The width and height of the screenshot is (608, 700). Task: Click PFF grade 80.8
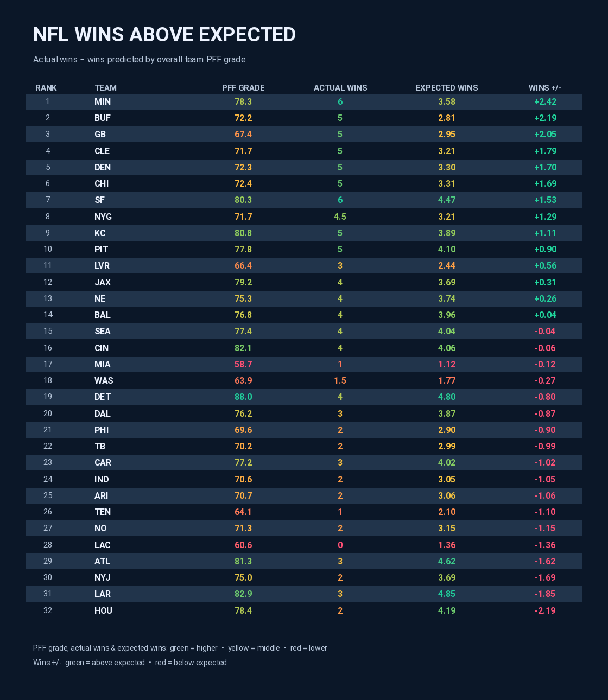point(243,233)
